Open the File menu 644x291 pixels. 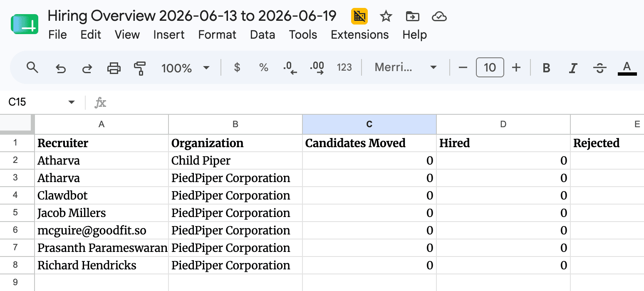[x=57, y=35]
